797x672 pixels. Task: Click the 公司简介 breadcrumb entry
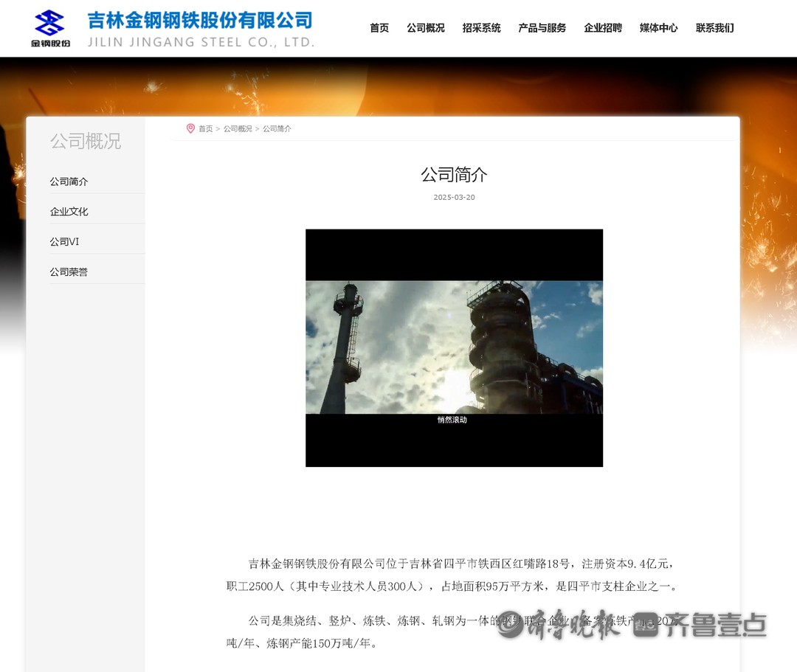pyautogui.click(x=277, y=128)
